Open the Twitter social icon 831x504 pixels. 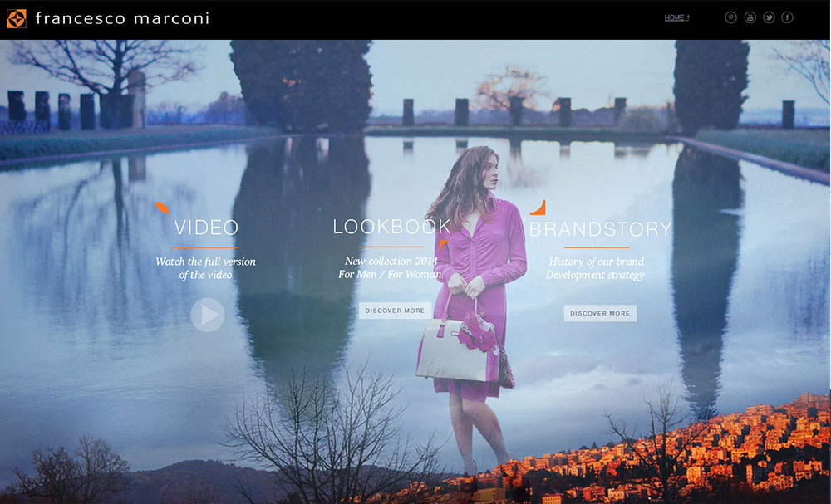click(769, 17)
